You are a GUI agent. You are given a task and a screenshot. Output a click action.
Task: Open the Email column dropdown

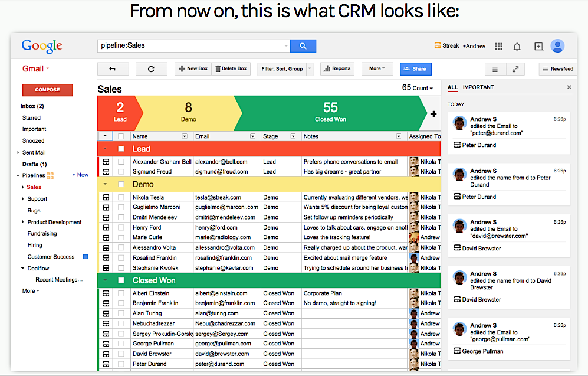(253, 136)
